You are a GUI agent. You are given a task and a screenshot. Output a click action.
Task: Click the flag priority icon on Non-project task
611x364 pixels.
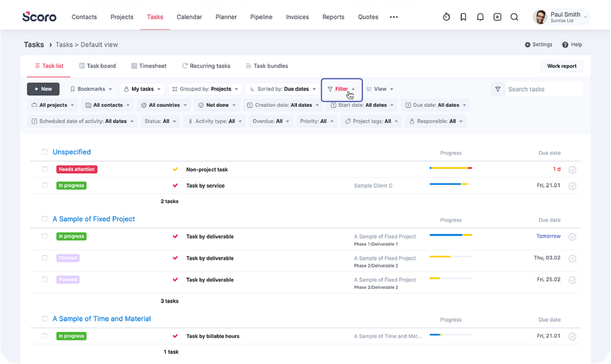pyautogui.click(x=175, y=169)
